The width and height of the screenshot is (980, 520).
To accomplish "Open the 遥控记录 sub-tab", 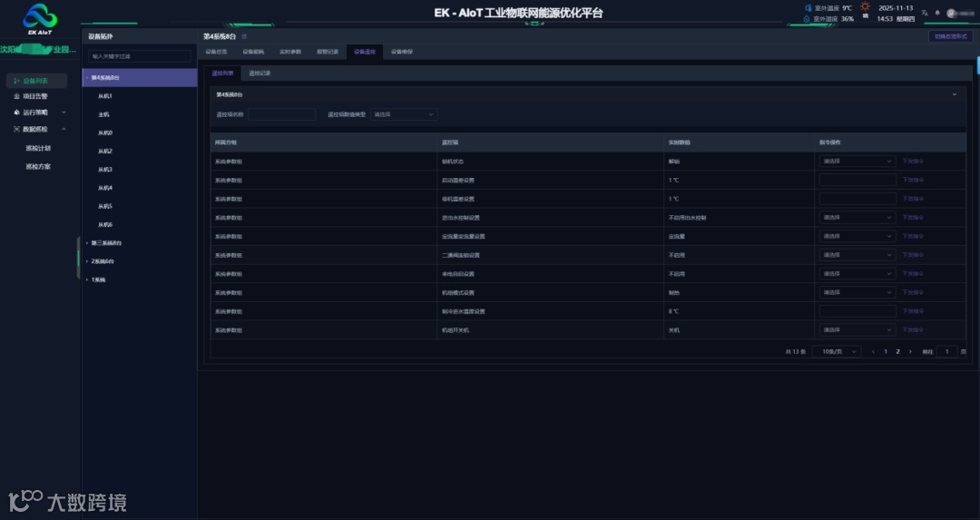I will (x=260, y=74).
